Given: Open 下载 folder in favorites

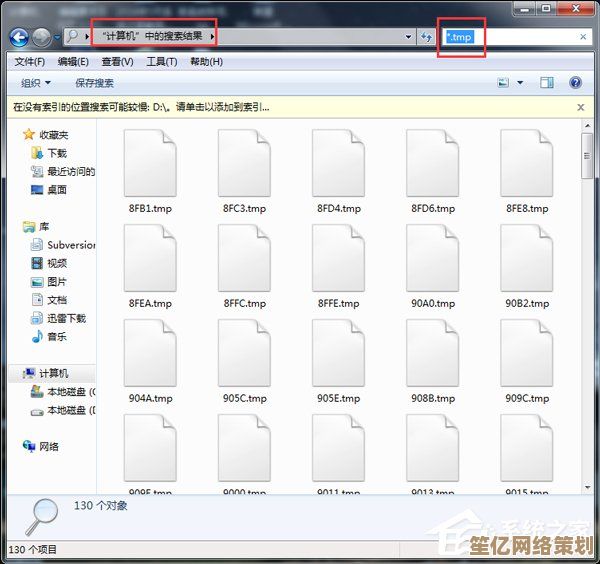Looking at the screenshot, I should click(x=56, y=153).
